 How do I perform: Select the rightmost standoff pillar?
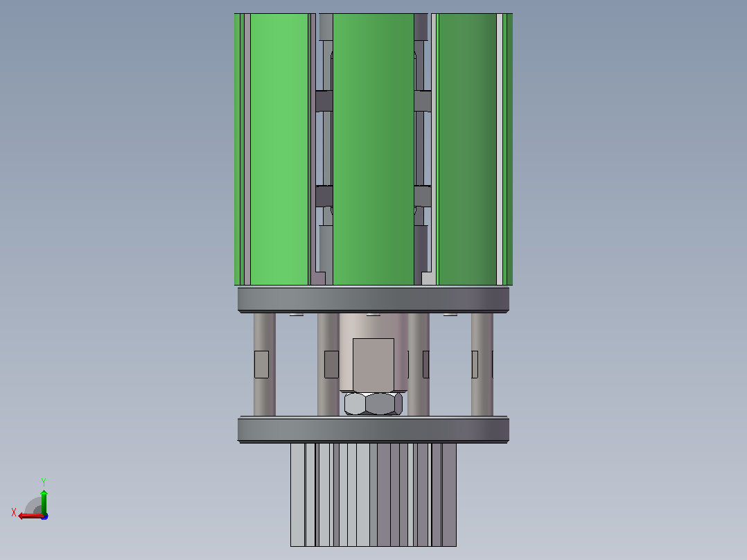coord(482,365)
